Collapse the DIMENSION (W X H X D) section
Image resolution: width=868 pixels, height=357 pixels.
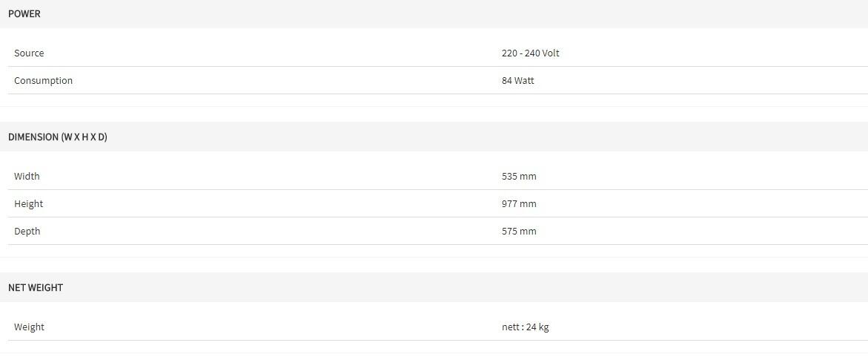(434, 137)
